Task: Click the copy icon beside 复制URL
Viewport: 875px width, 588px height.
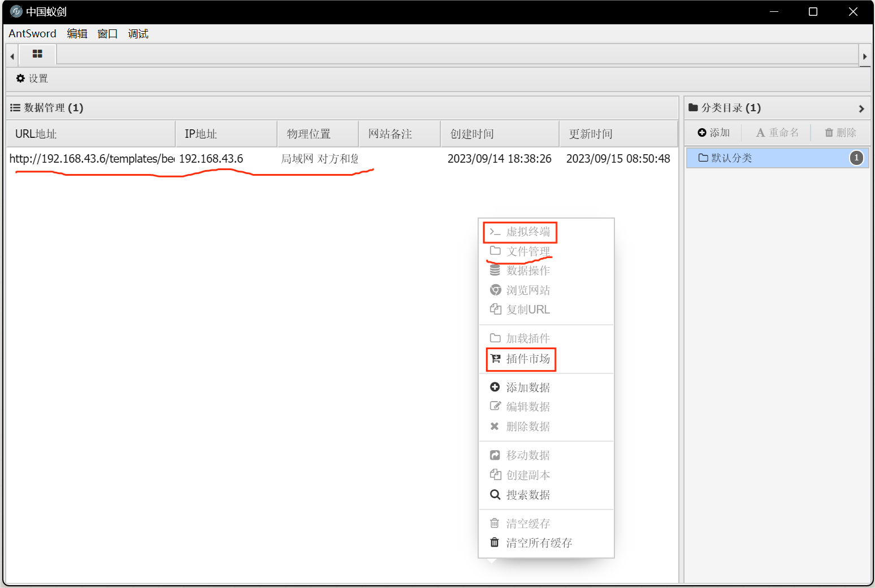Action: [495, 309]
